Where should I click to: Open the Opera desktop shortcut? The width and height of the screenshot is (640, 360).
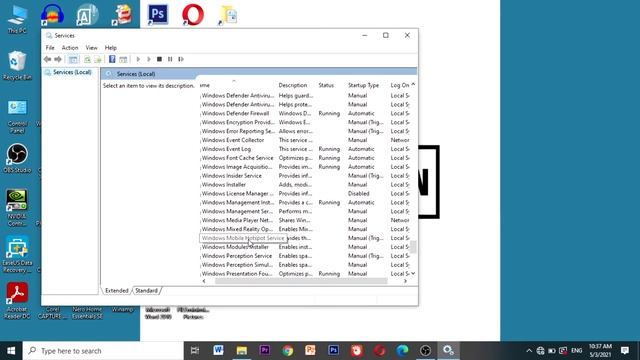(x=193, y=15)
